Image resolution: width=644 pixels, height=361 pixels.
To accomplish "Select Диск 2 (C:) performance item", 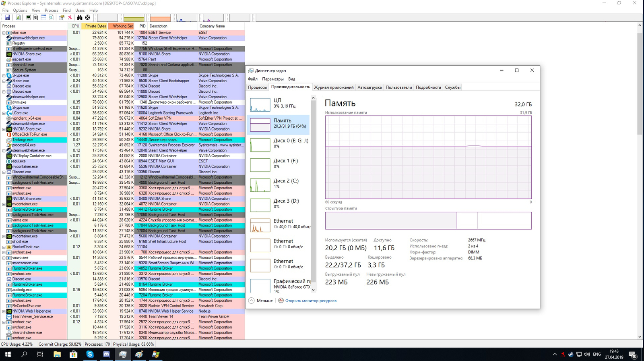I will click(279, 185).
